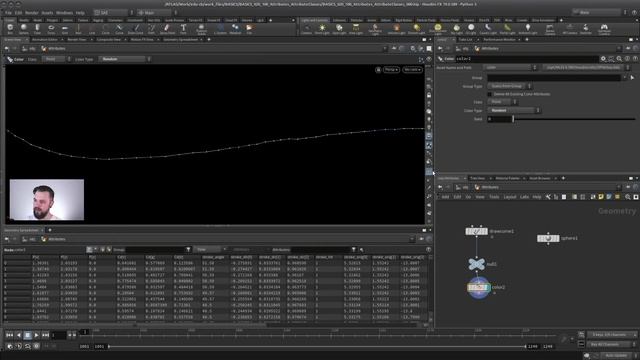Screen dimensions: 640x360
Task: Open the Tools menu in network editor
Action: click(x=494, y=197)
